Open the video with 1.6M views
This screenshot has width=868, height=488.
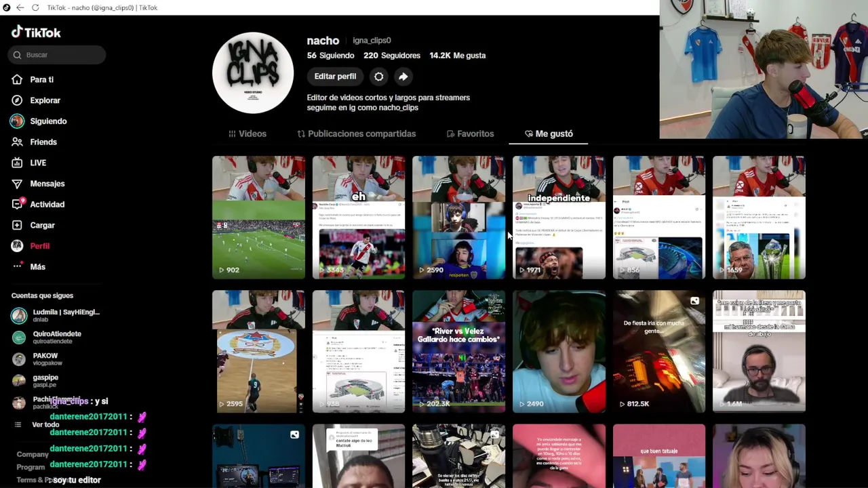point(759,352)
